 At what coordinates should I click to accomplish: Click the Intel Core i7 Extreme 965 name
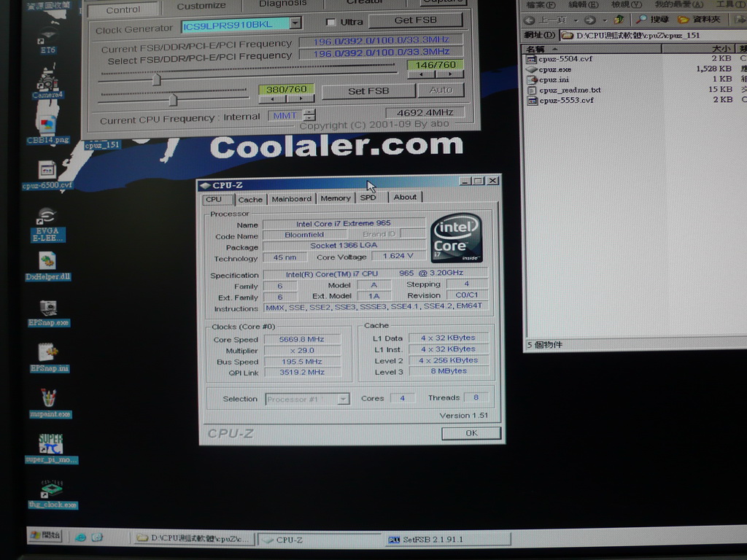tap(344, 223)
